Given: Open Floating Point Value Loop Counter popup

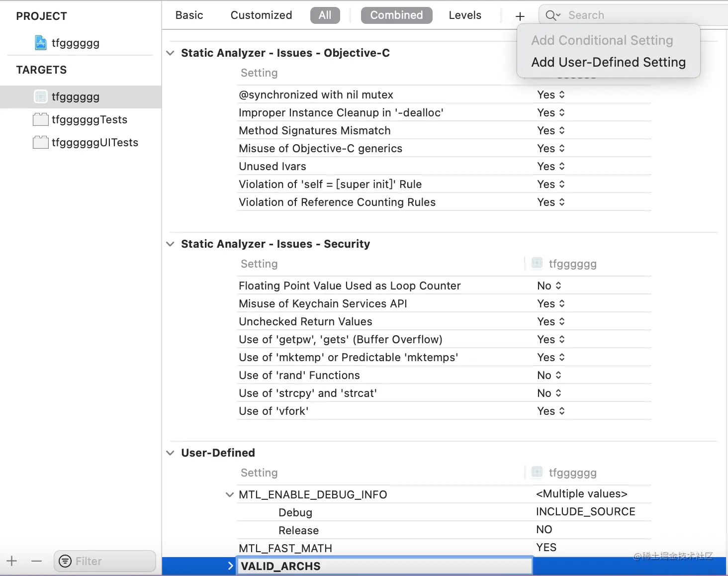Looking at the screenshot, I should [x=549, y=286].
